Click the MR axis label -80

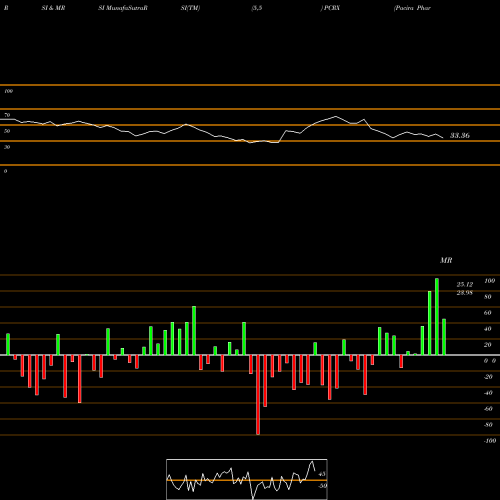[488, 425]
